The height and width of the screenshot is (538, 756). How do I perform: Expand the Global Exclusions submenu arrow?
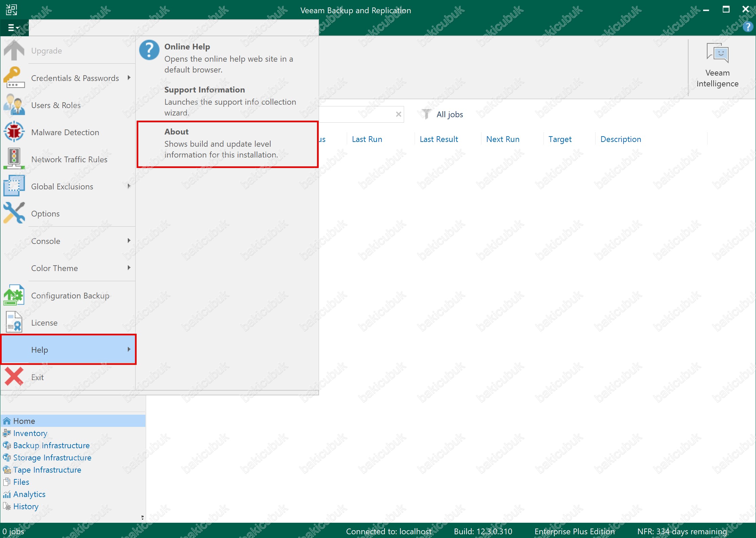click(x=129, y=186)
